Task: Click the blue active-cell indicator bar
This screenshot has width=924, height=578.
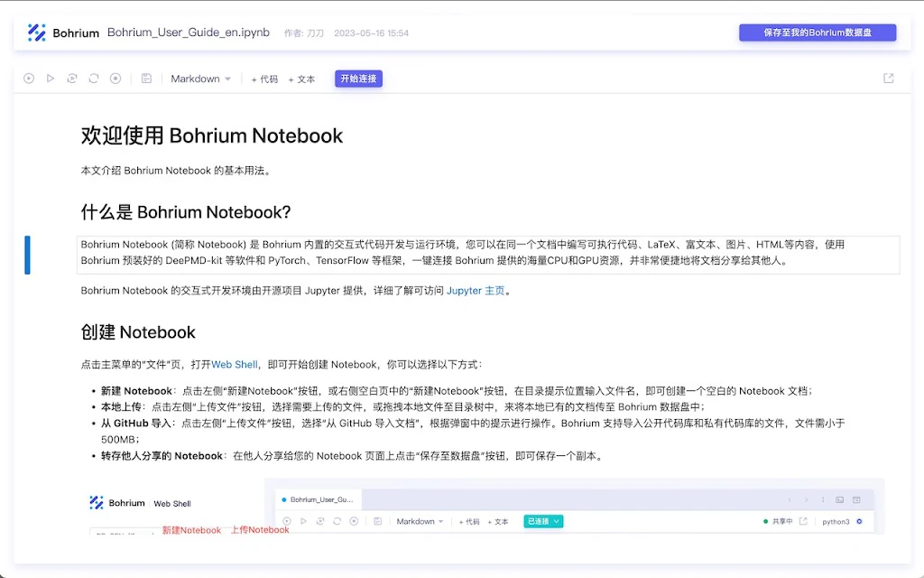Action: [27, 255]
